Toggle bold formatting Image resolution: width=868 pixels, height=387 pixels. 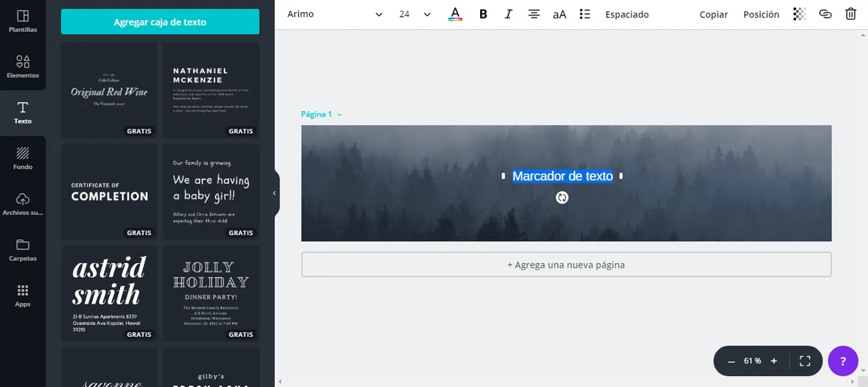(x=483, y=14)
